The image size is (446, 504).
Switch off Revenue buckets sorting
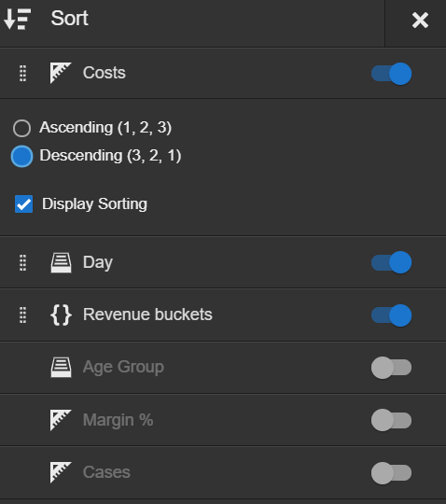click(x=391, y=315)
